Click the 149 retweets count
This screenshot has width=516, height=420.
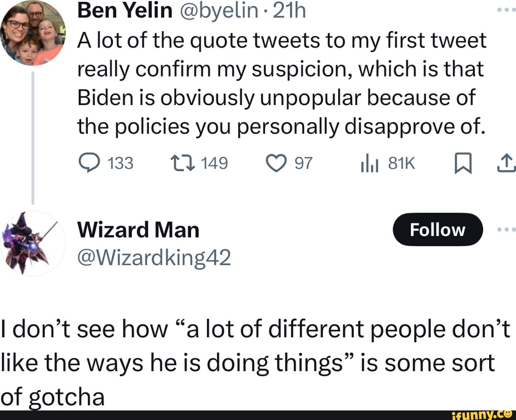pos(215,164)
